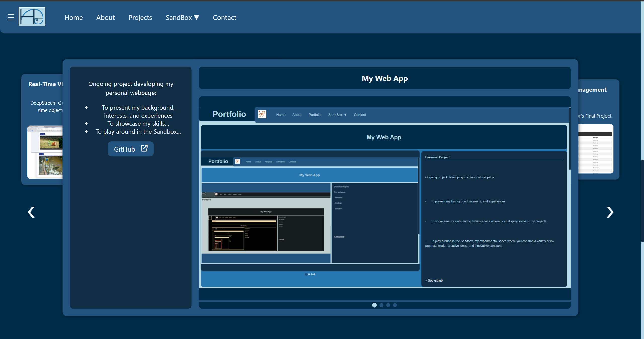This screenshot has width=644, height=339.
Task: Select the fourth carousel dot indicator
Action: tap(395, 305)
